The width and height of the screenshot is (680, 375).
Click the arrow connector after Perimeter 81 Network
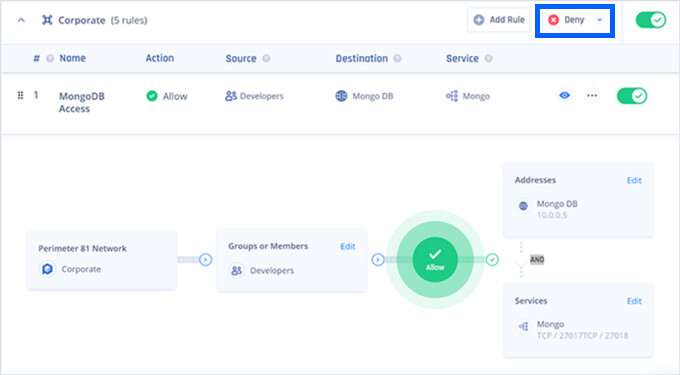(206, 260)
